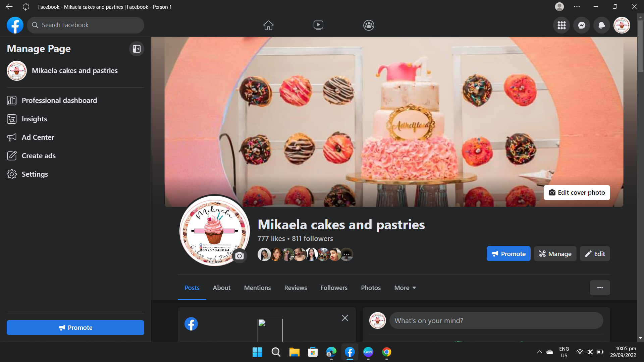Open Canva from the Windows taskbar
The height and width of the screenshot is (362, 644).
tap(368, 352)
